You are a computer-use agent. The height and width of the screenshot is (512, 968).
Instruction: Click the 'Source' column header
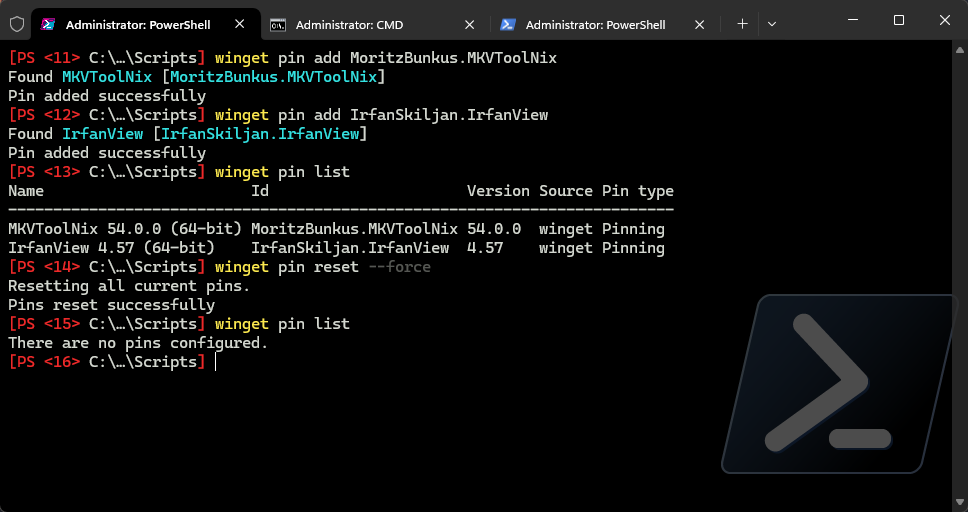tap(565, 191)
